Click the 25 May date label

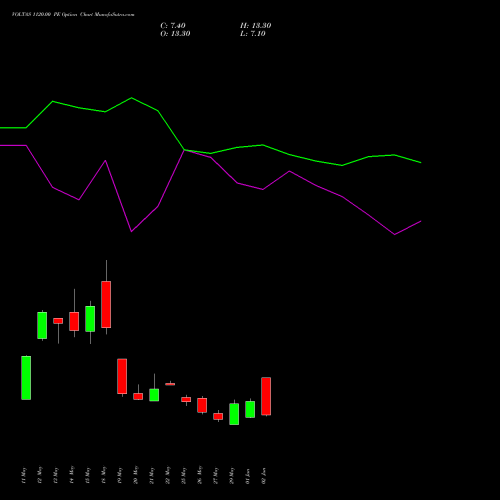pos(184,475)
